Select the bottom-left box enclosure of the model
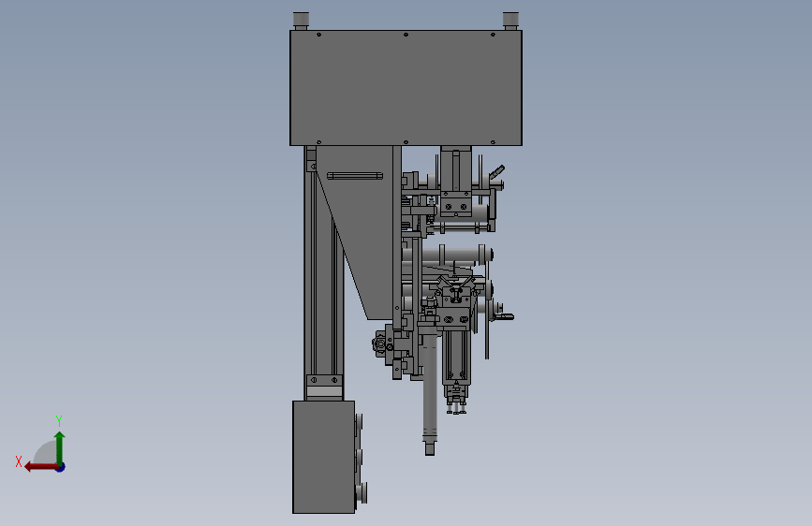 click(x=324, y=457)
